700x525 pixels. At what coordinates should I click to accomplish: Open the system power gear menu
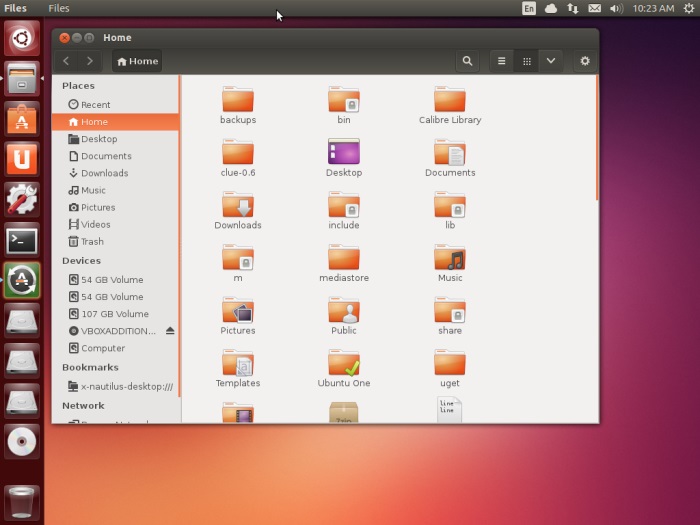point(689,8)
